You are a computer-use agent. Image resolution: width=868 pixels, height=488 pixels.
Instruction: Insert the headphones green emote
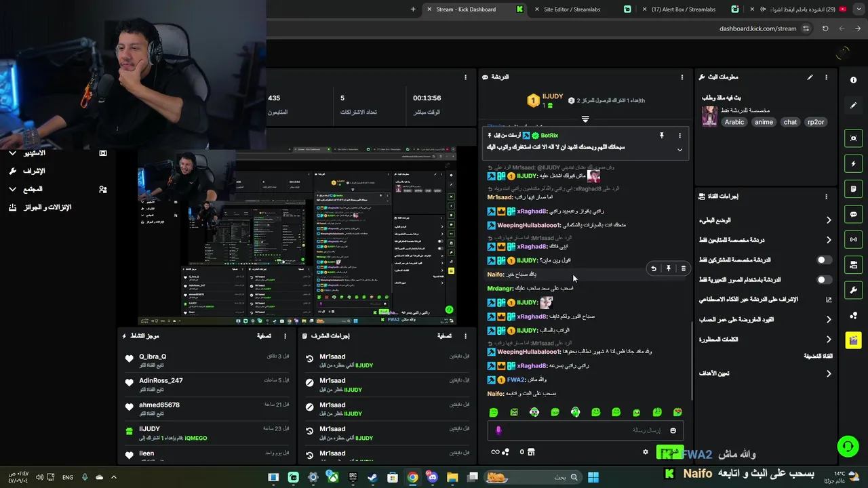575,412
